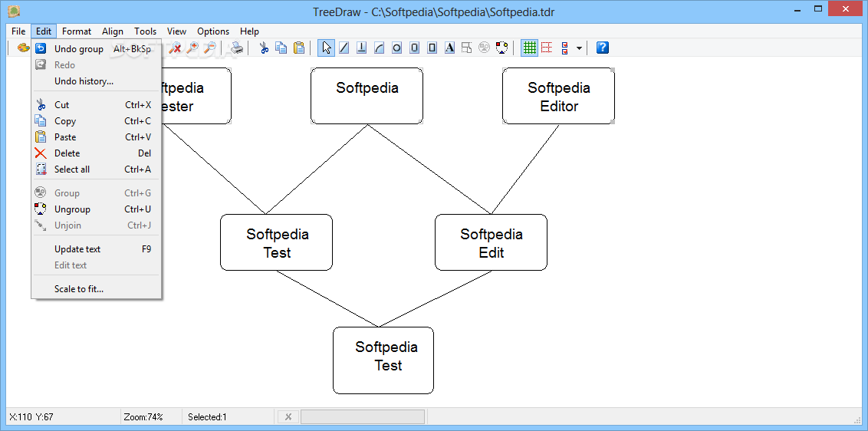
Task: Choose Ungroup in the Edit menu
Action: click(96, 209)
